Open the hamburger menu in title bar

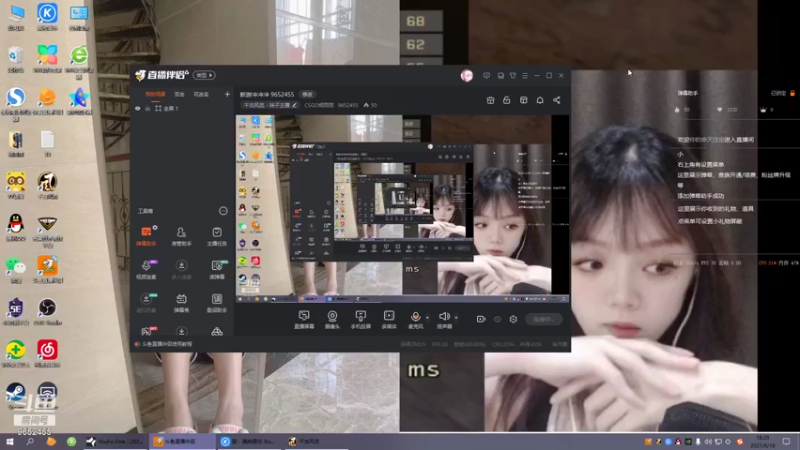click(525, 76)
